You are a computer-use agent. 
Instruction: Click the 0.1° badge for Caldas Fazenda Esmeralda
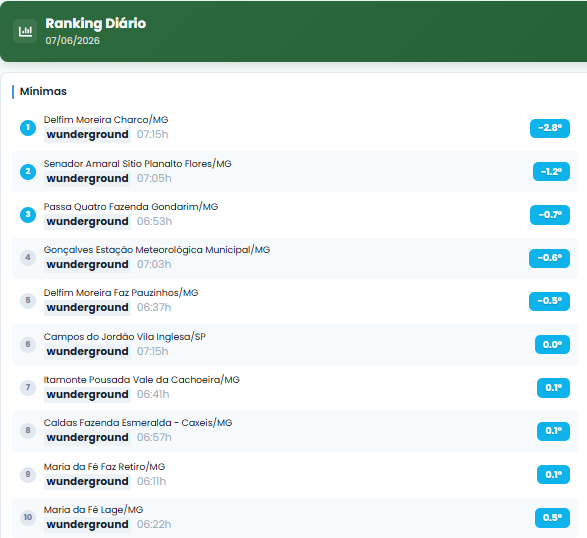[x=553, y=431]
